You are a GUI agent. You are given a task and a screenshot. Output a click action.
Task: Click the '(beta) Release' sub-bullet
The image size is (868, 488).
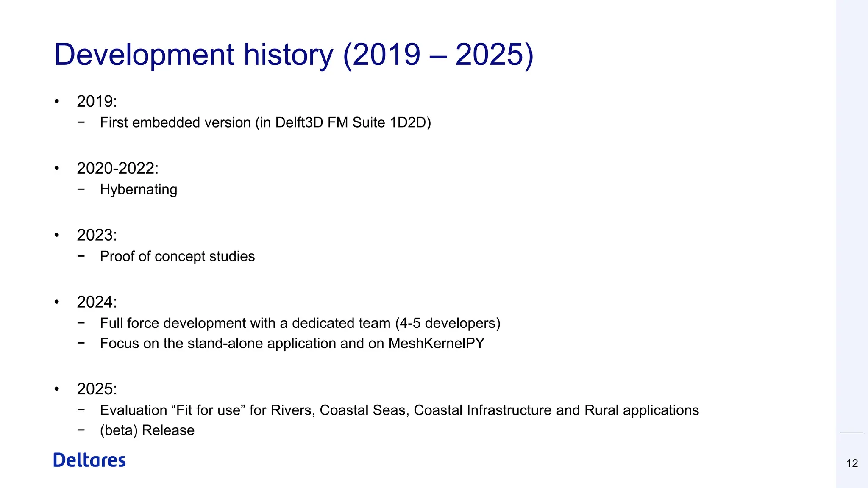(x=147, y=430)
